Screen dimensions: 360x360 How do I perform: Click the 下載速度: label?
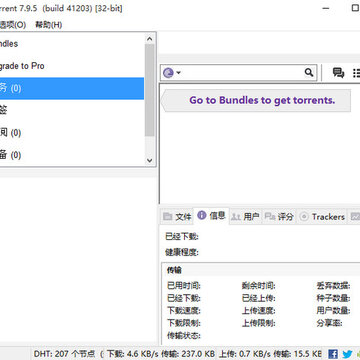tap(184, 311)
